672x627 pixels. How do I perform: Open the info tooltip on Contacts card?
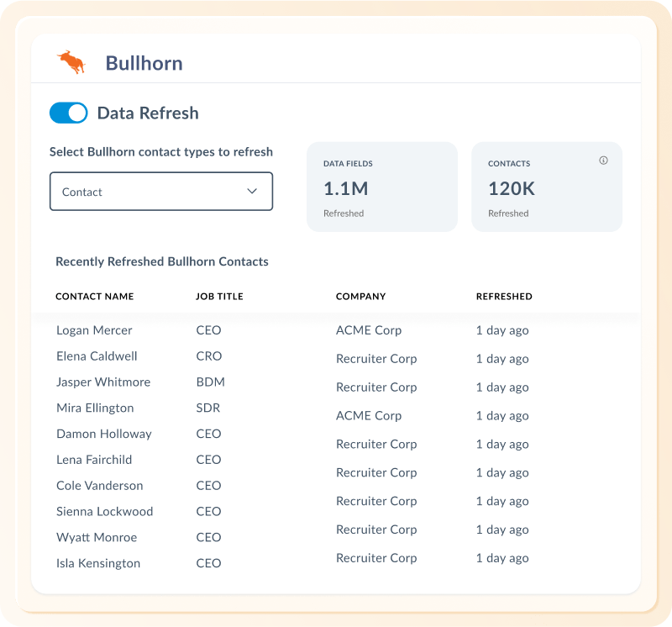tap(603, 160)
